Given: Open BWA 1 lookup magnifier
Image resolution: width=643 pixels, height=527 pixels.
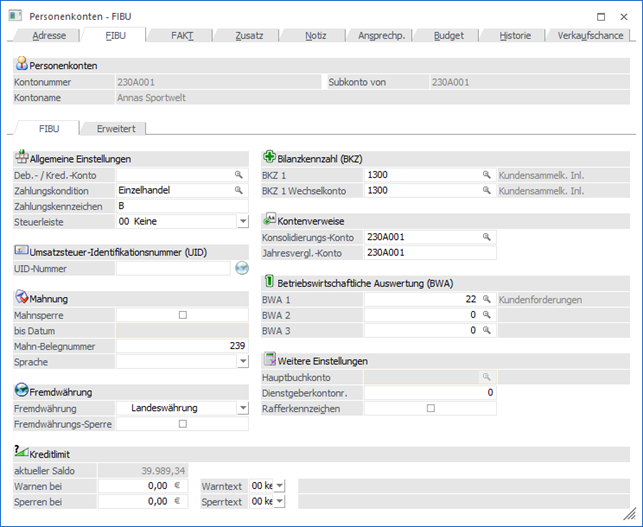Looking at the screenshot, I should 486,299.
